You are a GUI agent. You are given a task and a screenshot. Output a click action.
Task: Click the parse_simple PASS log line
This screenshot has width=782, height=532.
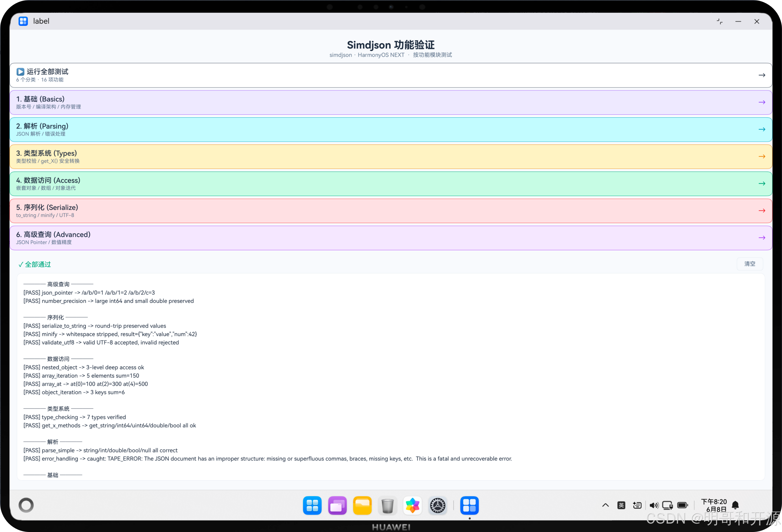point(101,451)
